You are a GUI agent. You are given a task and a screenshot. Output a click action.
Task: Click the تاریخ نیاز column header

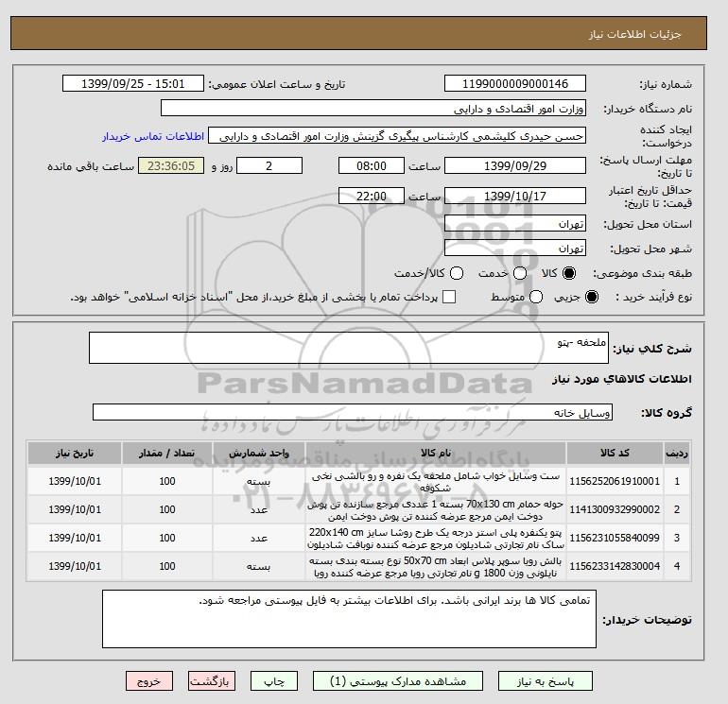coord(75,453)
